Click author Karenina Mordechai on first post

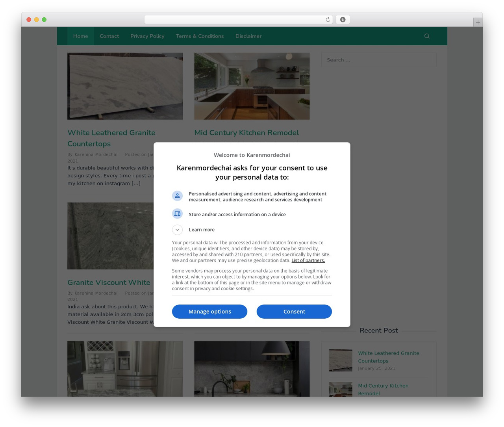point(96,154)
